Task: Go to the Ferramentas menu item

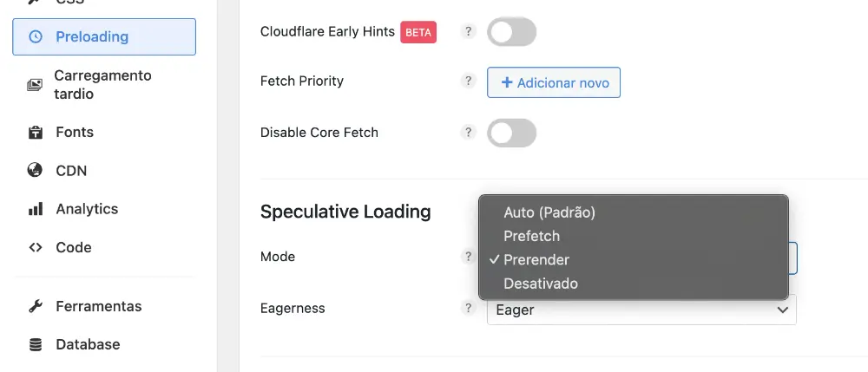Action: 98,306
